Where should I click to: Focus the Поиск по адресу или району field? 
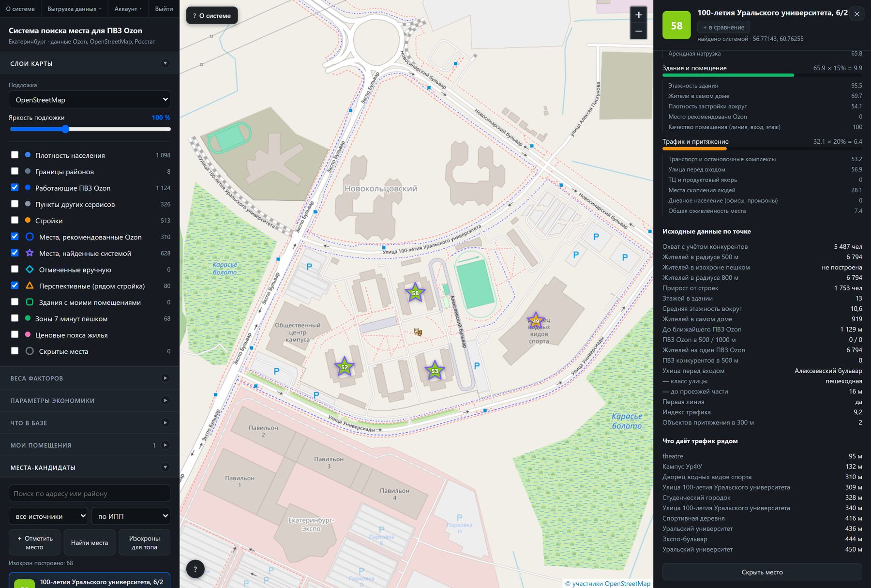click(90, 494)
